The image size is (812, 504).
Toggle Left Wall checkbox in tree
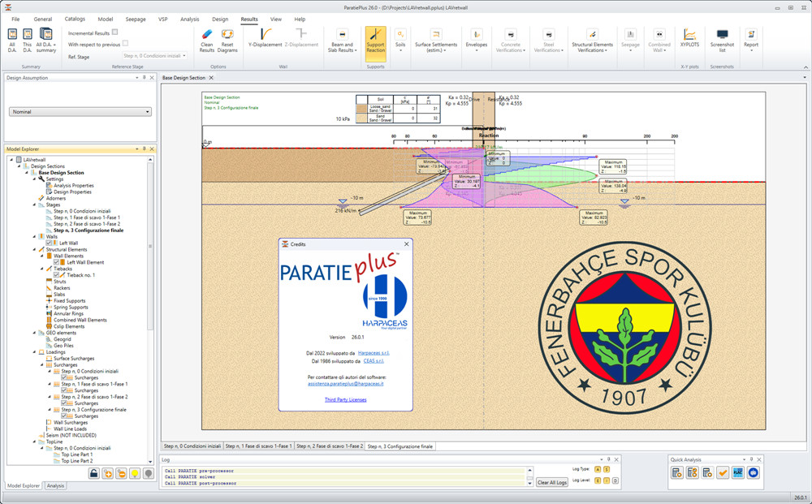point(49,243)
